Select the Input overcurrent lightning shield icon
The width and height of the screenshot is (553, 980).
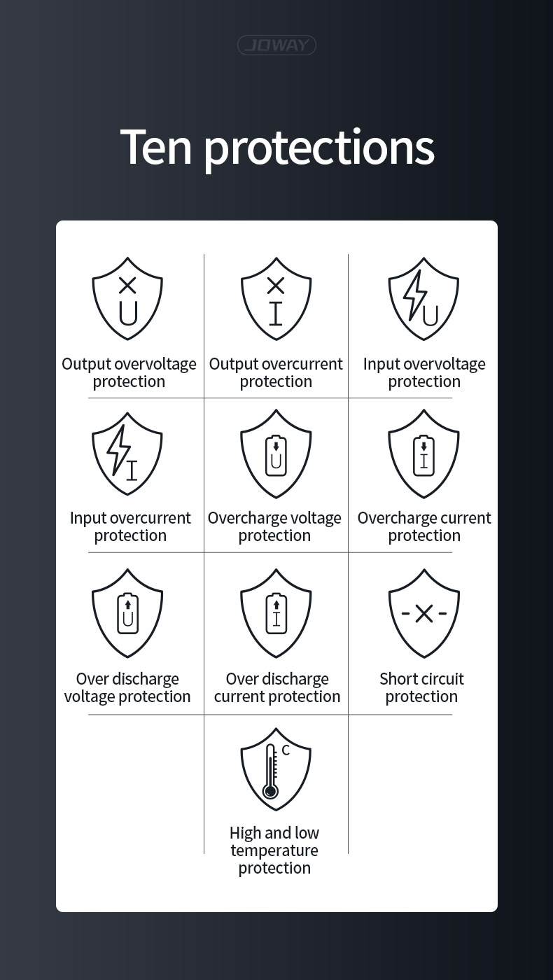(x=127, y=454)
